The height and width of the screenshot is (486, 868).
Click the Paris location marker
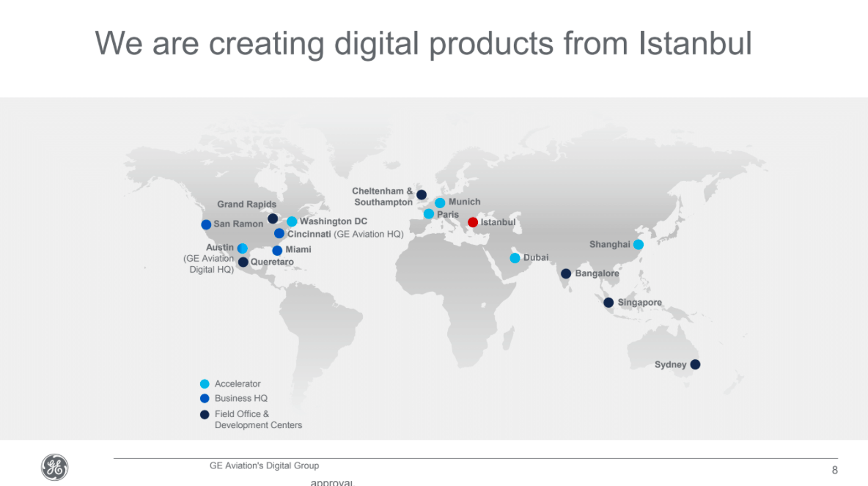(x=429, y=214)
